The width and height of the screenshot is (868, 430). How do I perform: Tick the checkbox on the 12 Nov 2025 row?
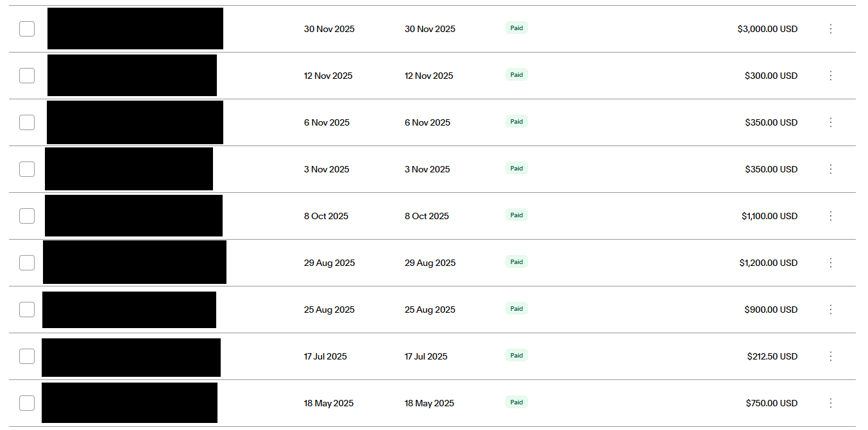pos(27,76)
